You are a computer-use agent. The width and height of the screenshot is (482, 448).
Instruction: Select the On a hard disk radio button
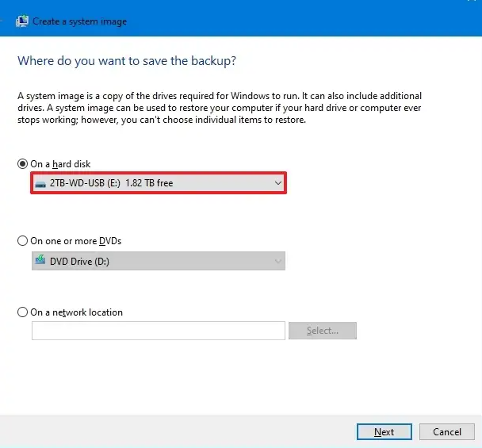point(22,164)
